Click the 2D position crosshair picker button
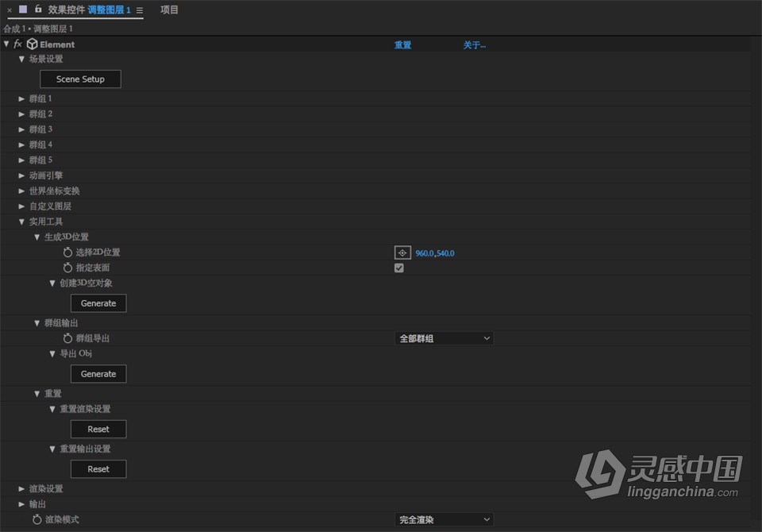The image size is (762, 532). [x=402, y=253]
